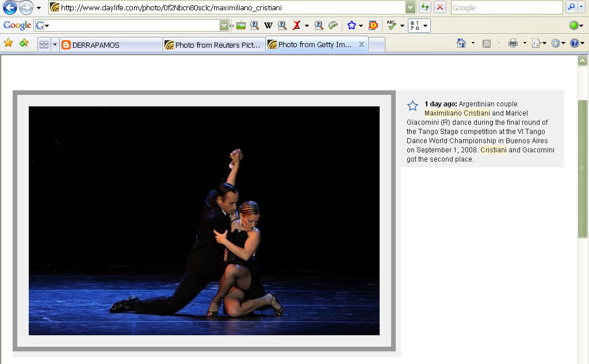Click the blue Bookmarks star in Google toolbar
This screenshot has height=364, width=589.
351,25
